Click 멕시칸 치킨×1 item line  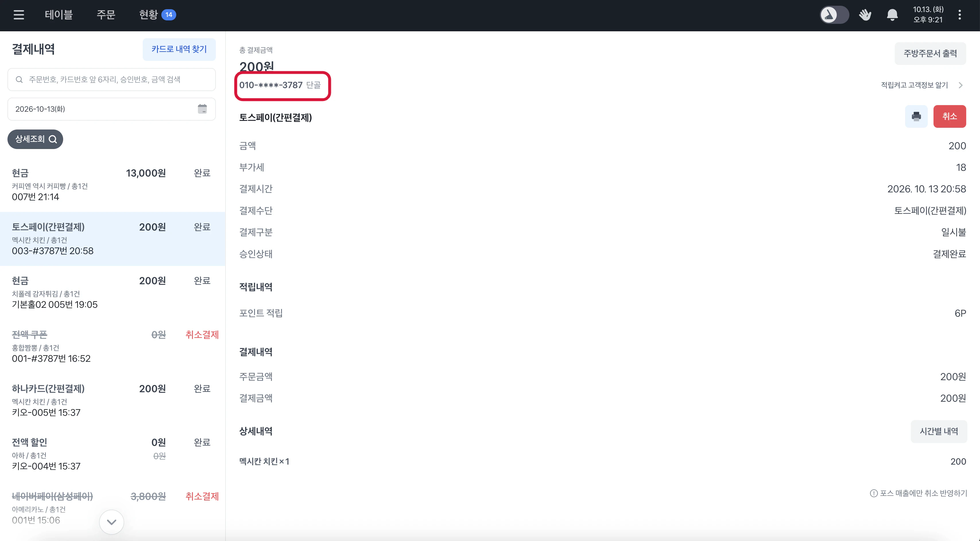[x=264, y=461]
